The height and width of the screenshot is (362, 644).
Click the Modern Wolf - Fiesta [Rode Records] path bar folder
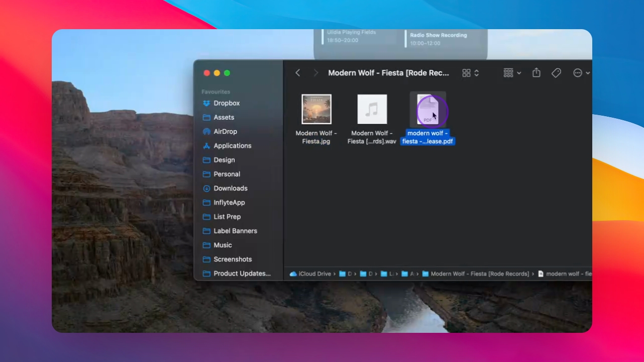click(476, 274)
